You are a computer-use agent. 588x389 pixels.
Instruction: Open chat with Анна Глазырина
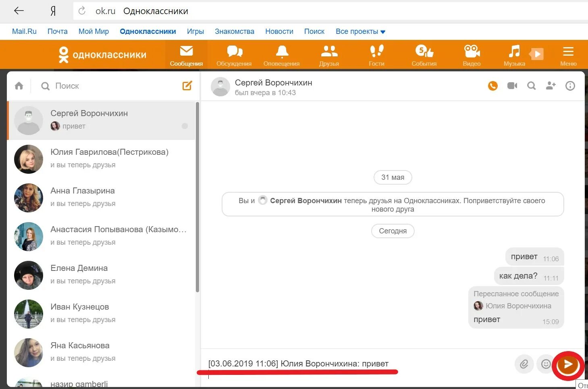click(101, 198)
